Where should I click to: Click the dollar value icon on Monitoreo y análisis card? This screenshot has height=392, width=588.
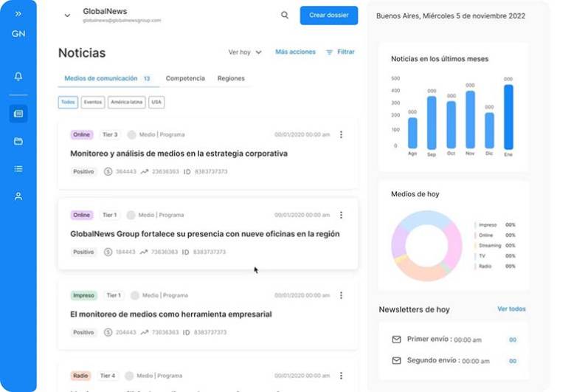point(108,171)
